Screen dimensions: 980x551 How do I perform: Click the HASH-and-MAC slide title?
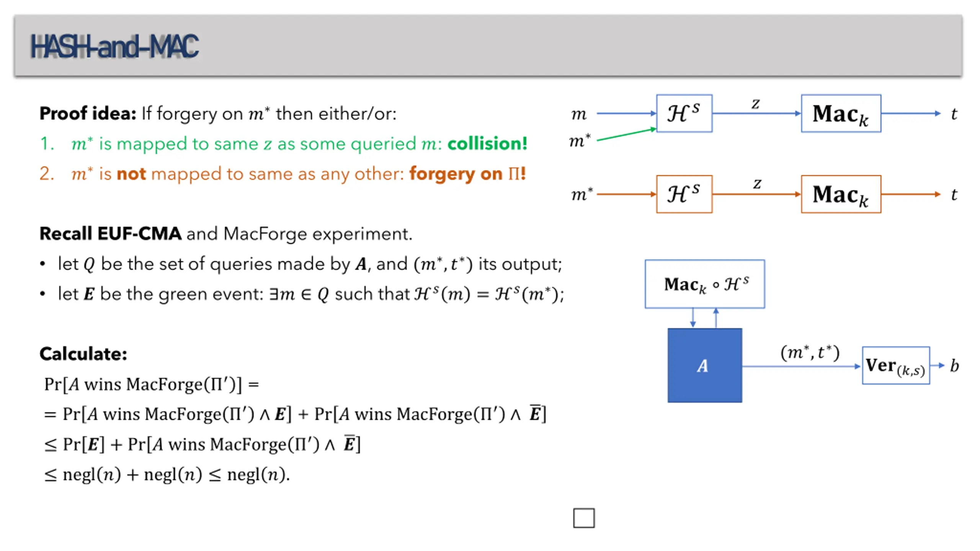pos(114,47)
